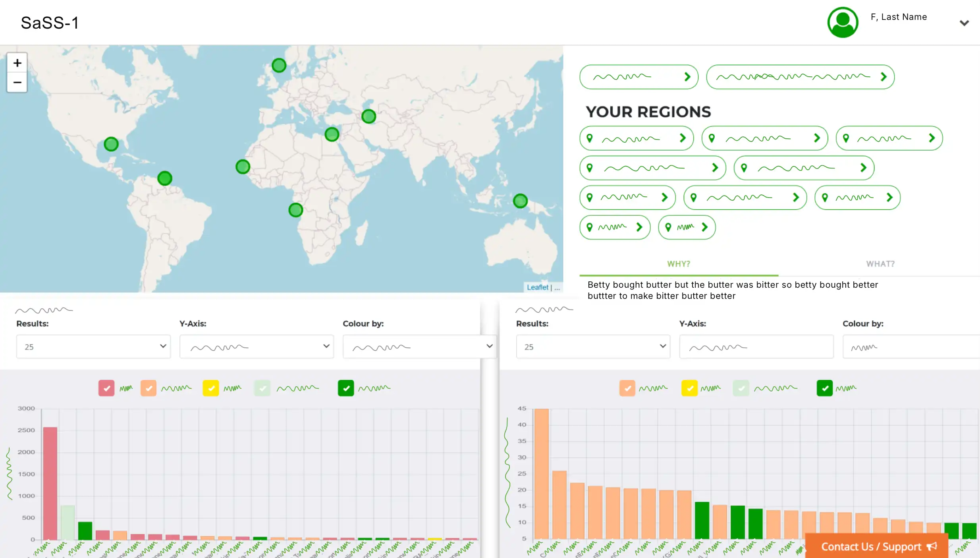980x558 pixels.
Task: Zoom out on the world map
Action: 17,82
